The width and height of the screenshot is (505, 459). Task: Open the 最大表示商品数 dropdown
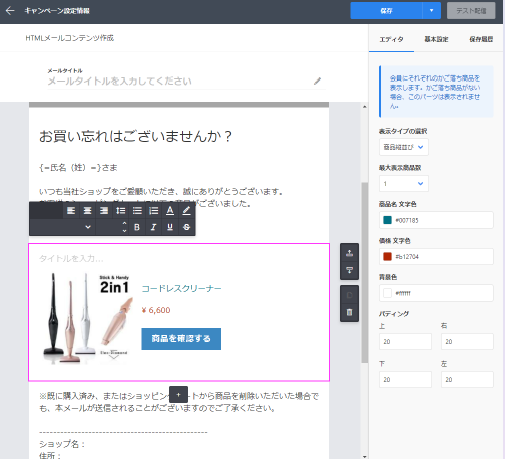coord(404,184)
